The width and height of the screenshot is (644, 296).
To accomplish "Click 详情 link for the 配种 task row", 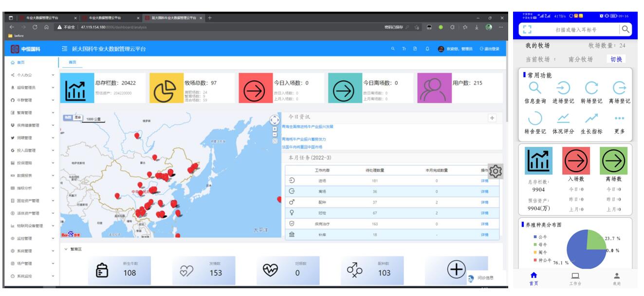I will click(484, 203).
